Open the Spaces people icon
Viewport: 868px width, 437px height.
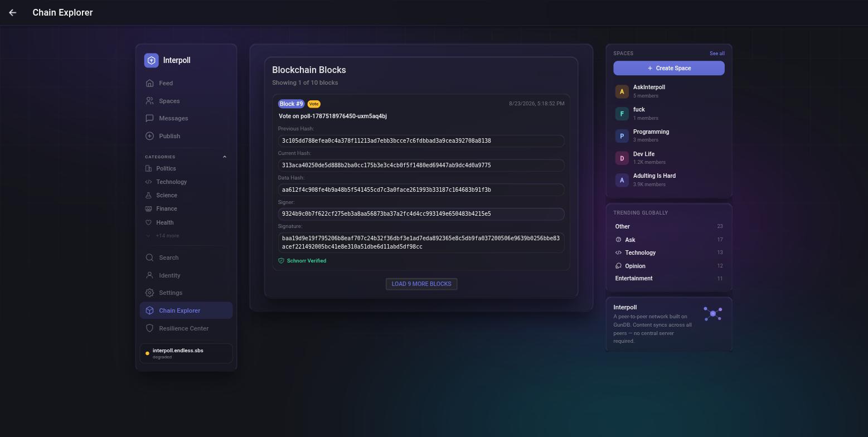[149, 101]
